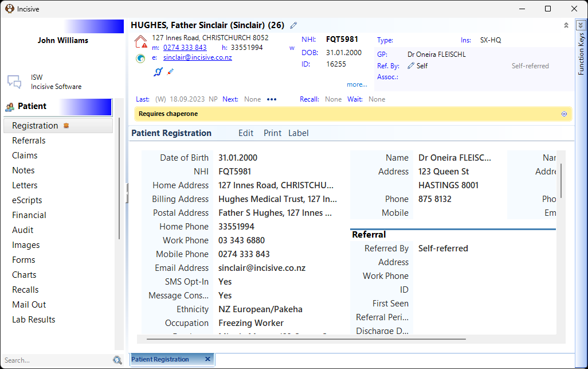Click the search magnifier icon

pos(117,360)
